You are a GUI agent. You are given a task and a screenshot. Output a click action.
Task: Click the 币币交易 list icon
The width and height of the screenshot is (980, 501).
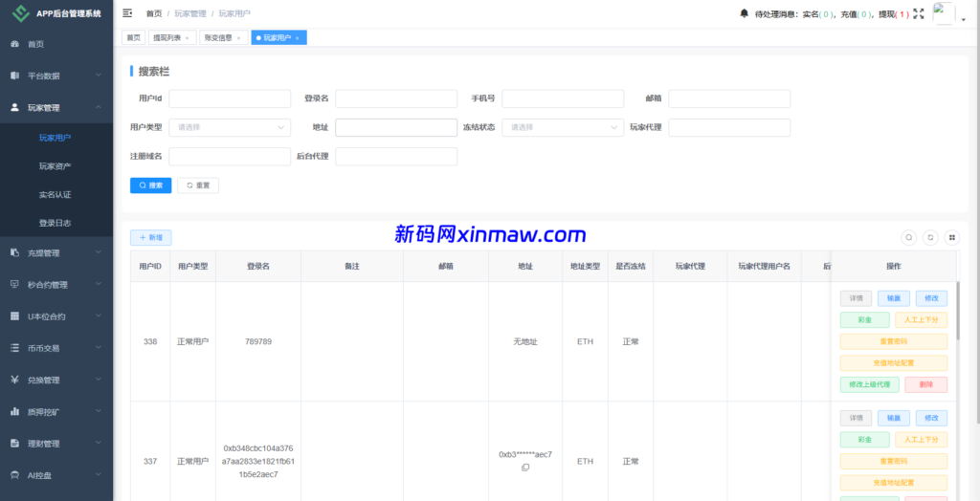click(x=15, y=348)
